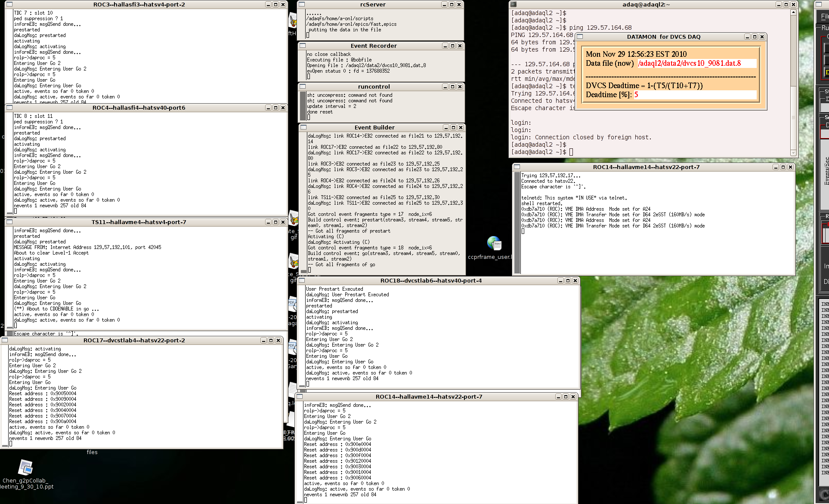Click 'Opening file' line in Event Recorder
Image resolution: width=829 pixels, height=504 pixels.
[366, 65]
